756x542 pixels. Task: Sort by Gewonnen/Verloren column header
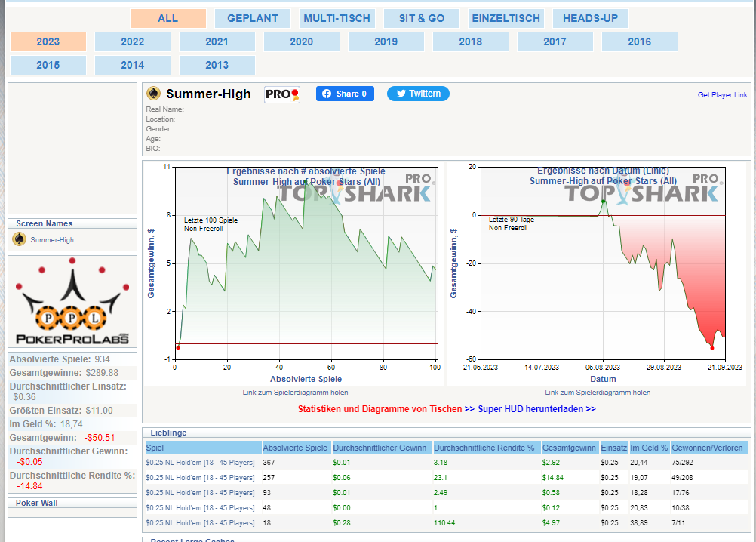click(708, 448)
